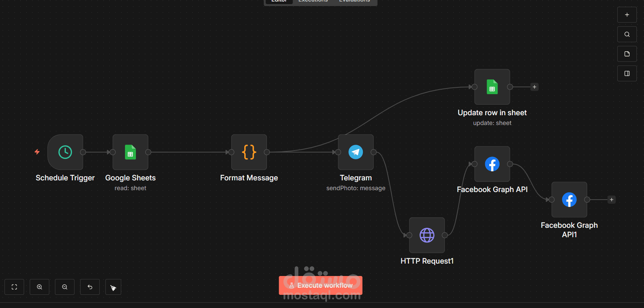Click the "HTTP Request1" label
Image resolution: width=644 pixels, height=308 pixels.
click(427, 261)
